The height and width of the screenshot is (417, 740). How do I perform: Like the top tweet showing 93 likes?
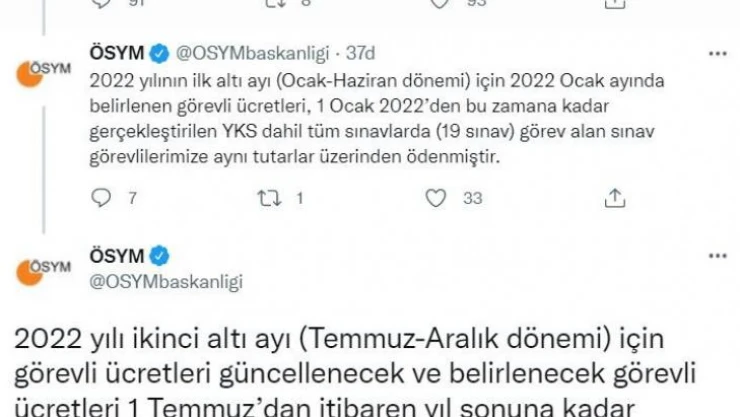pyautogui.click(x=440, y=4)
